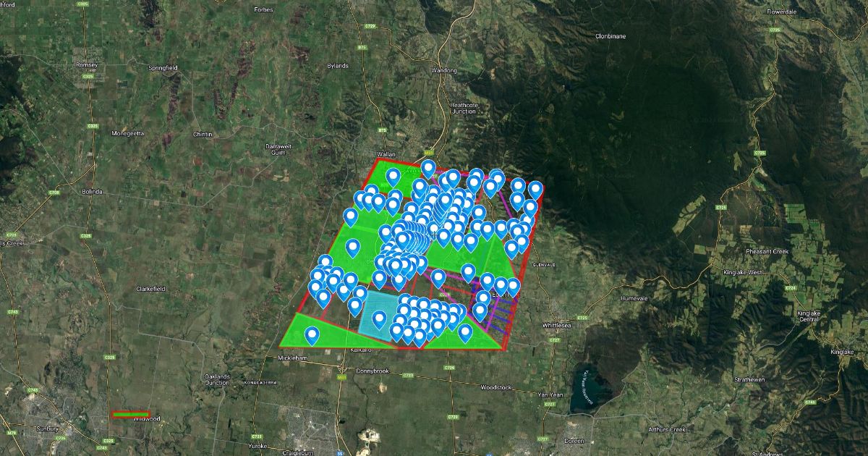Select the pin in the green area below Wallan

393,176
